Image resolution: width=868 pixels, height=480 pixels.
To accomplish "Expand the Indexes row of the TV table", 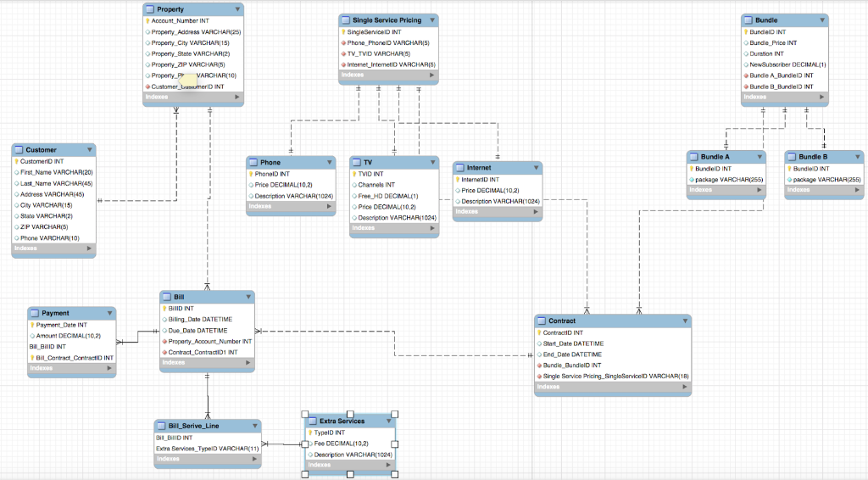I will pyautogui.click(x=431, y=228).
